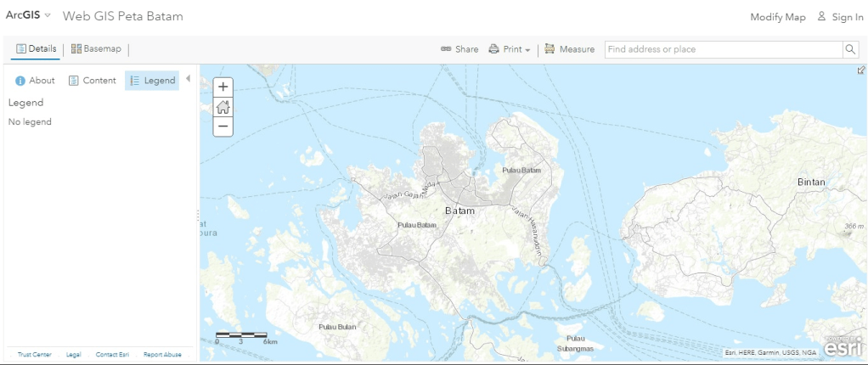Viewport: 868px width, 365px height.
Task: Select the Legend tab
Action: pos(152,81)
